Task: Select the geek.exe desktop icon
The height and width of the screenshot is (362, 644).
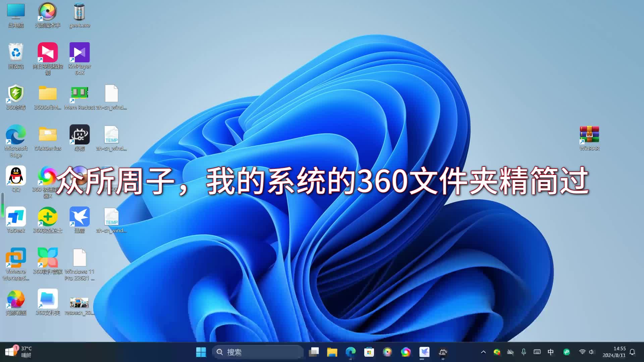Action: click(x=79, y=16)
